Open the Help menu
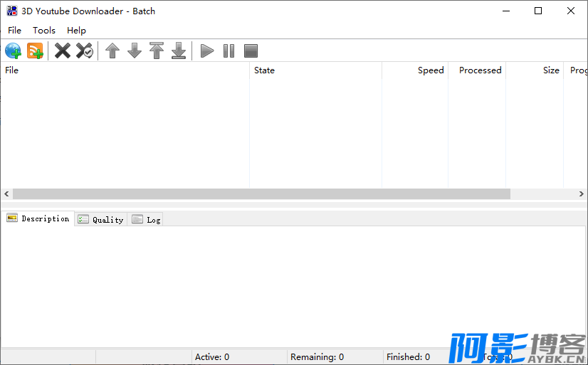The height and width of the screenshot is (365, 588). point(76,31)
